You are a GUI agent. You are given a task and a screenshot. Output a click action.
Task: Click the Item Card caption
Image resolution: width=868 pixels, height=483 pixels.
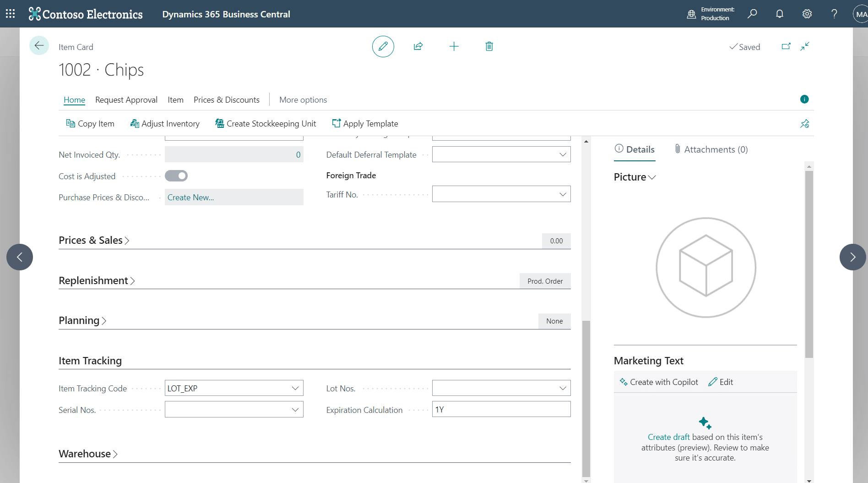[x=76, y=47]
